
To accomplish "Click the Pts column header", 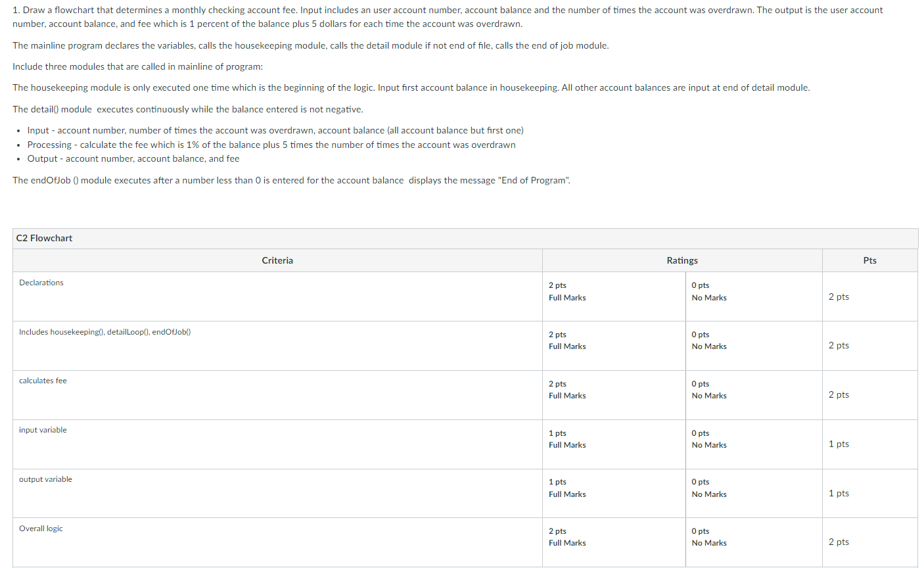I will click(870, 260).
